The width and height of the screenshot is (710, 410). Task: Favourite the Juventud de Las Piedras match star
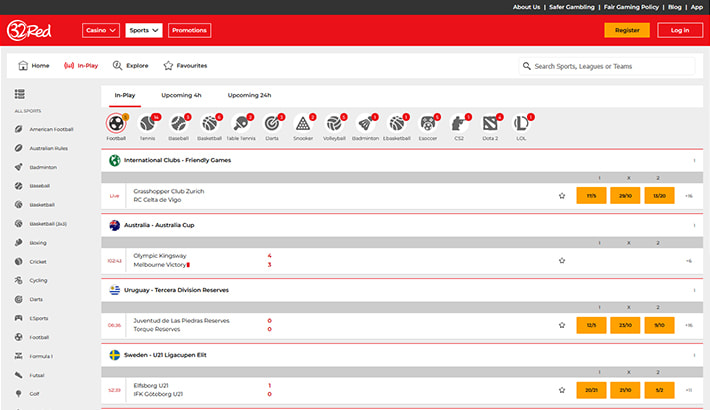pos(562,325)
